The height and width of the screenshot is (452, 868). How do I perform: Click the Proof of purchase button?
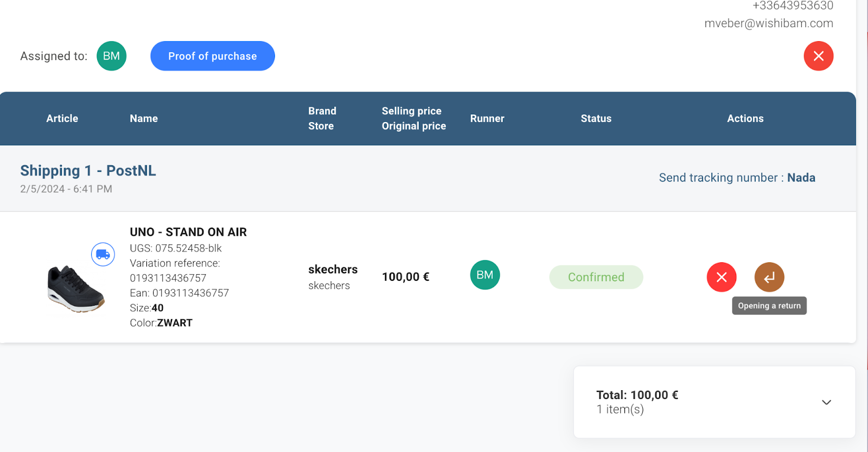coord(213,56)
